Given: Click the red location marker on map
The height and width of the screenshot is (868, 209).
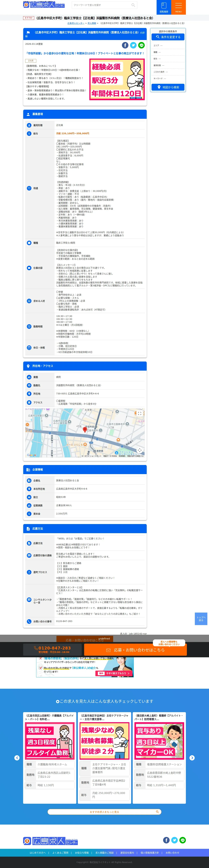Looking at the screenshot, I should 85,430.
